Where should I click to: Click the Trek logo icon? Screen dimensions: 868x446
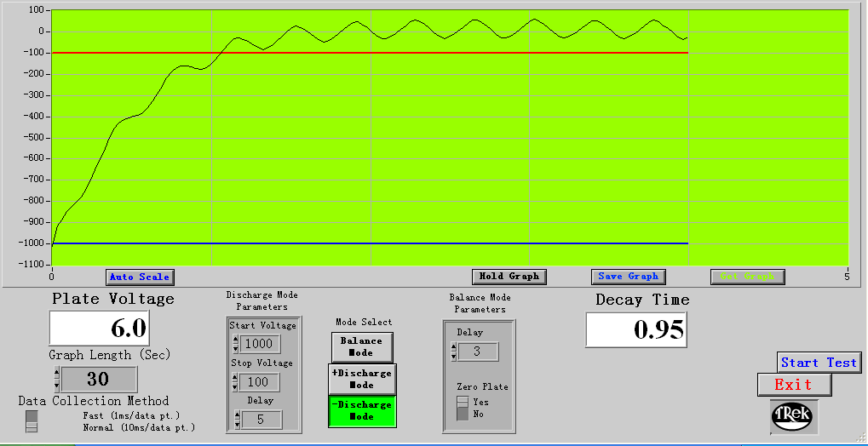click(794, 416)
